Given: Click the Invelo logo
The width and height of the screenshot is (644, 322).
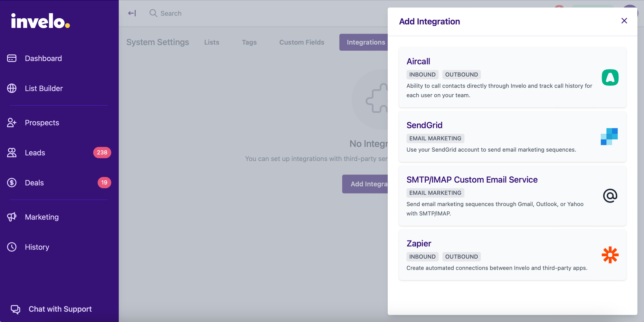Looking at the screenshot, I should pyautogui.click(x=40, y=21).
